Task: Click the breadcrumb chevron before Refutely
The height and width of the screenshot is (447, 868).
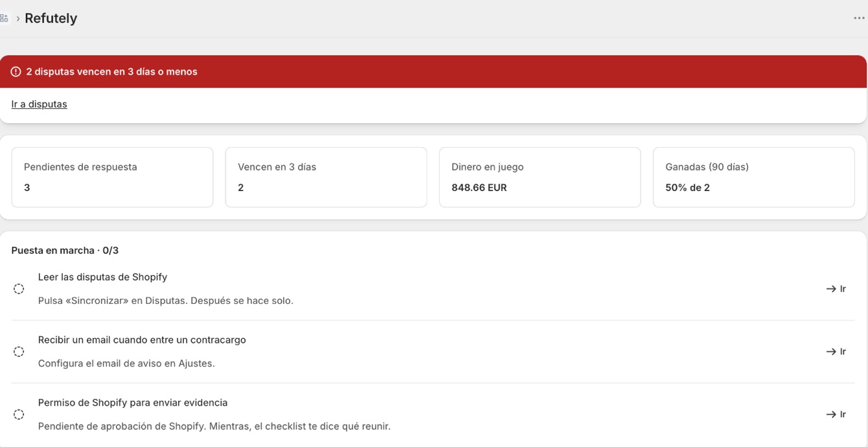Action: pyautogui.click(x=18, y=19)
